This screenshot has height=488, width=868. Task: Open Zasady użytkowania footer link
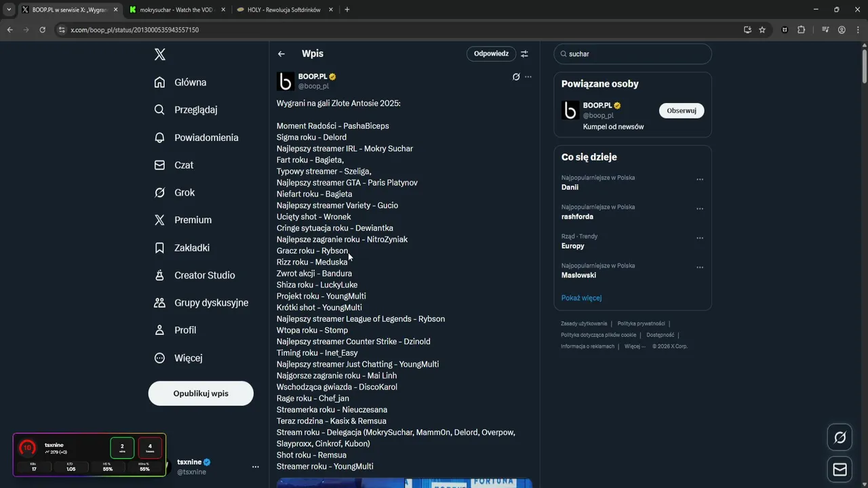[x=584, y=324]
